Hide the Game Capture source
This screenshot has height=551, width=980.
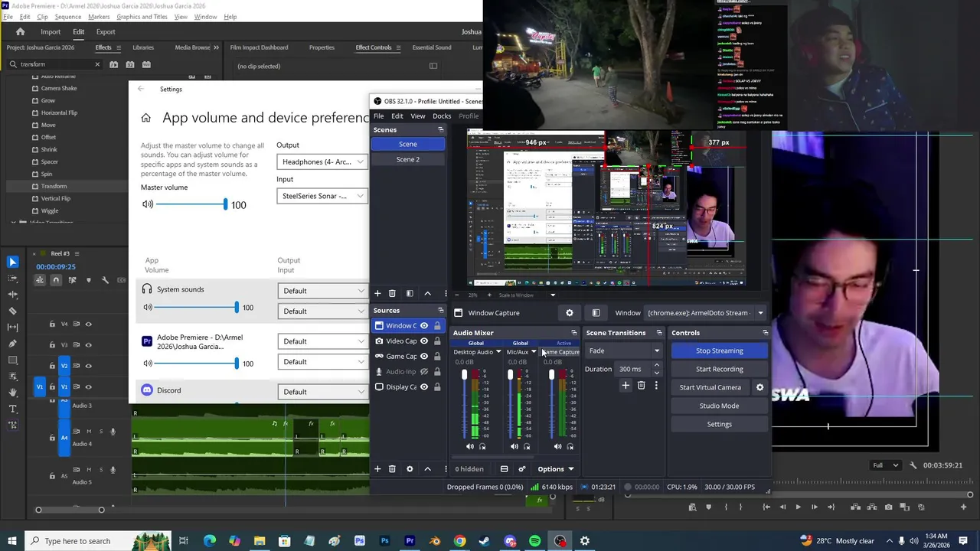click(424, 357)
